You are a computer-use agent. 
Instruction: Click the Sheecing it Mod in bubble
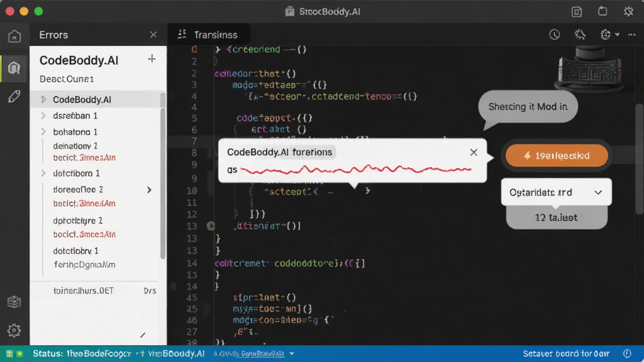(x=528, y=107)
